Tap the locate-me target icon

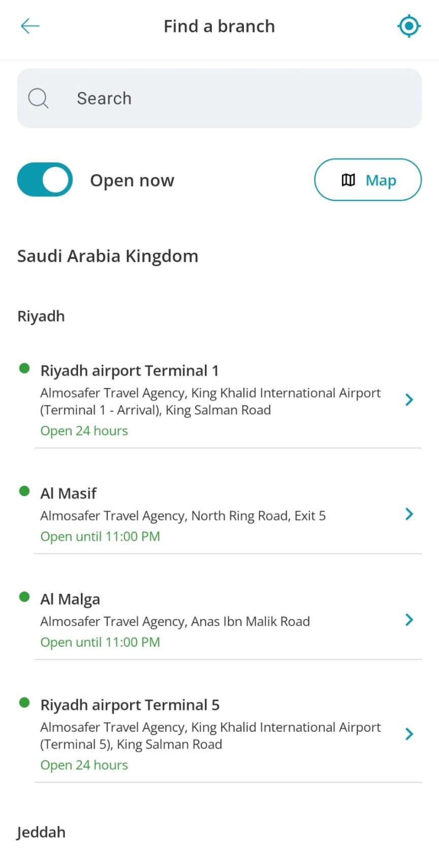click(x=409, y=26)
